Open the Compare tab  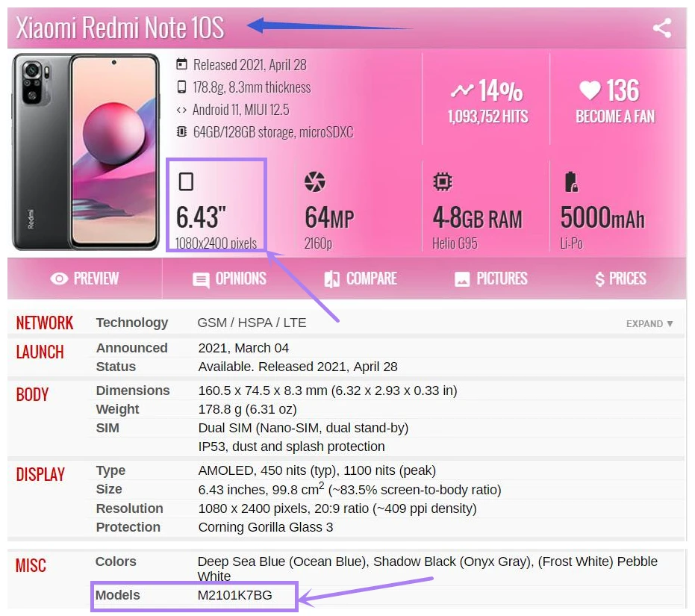click(x=361, y=279)
